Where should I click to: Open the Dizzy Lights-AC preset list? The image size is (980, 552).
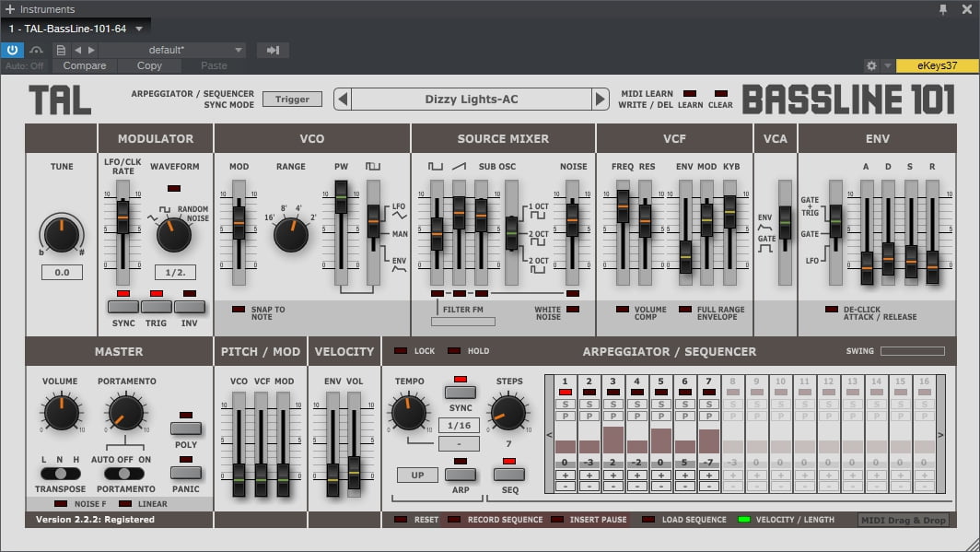click(472, 100)
